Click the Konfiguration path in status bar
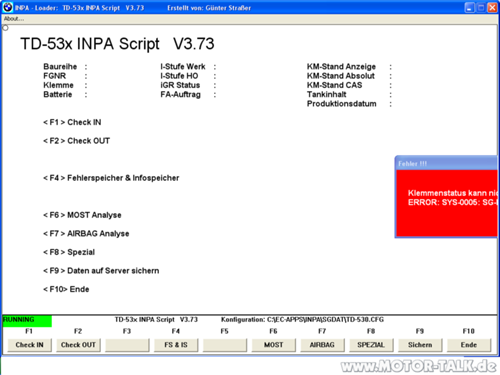The width and height of the screenshot is (500, 375). coord(302,320)
